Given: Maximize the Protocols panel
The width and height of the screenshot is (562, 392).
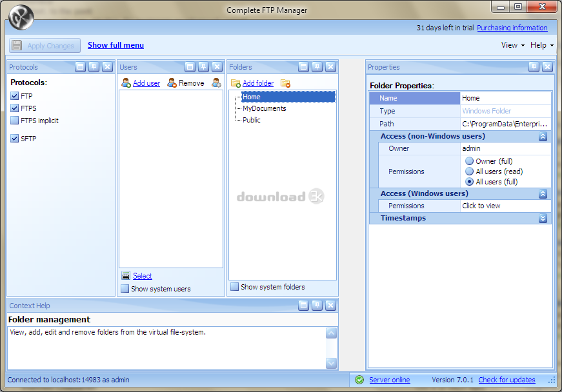Looking at the screenshot, I should (x=80, y=66).
